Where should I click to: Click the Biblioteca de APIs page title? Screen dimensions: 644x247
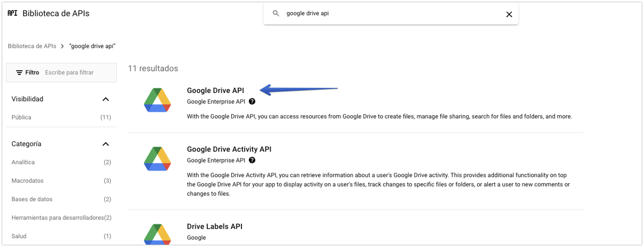56,13
